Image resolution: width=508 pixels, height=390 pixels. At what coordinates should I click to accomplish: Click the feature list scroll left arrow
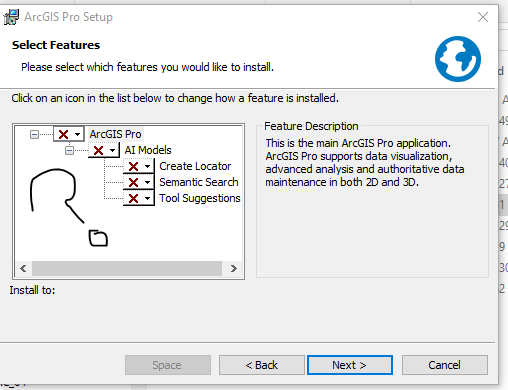click(23, 268)
